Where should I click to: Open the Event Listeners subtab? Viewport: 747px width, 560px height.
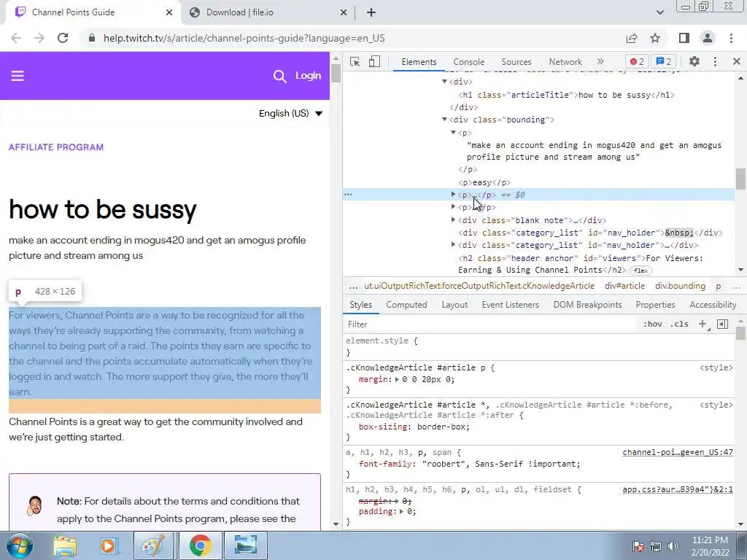click(510, 305)
